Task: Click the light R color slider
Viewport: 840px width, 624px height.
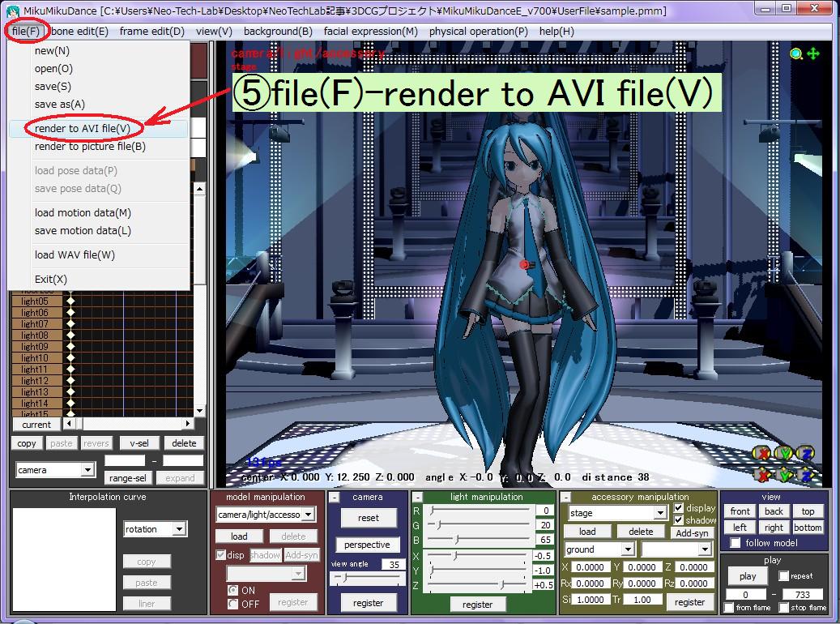Action: coord(480,511)
